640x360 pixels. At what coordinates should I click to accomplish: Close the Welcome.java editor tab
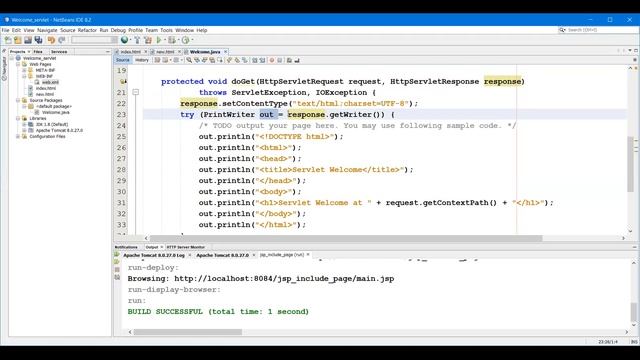tap(225, 52)
